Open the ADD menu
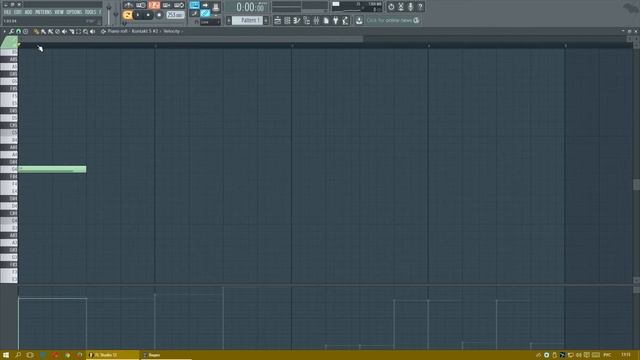This screenshot has width=640, height=360. pyautogui.click(x=28, y=13)
